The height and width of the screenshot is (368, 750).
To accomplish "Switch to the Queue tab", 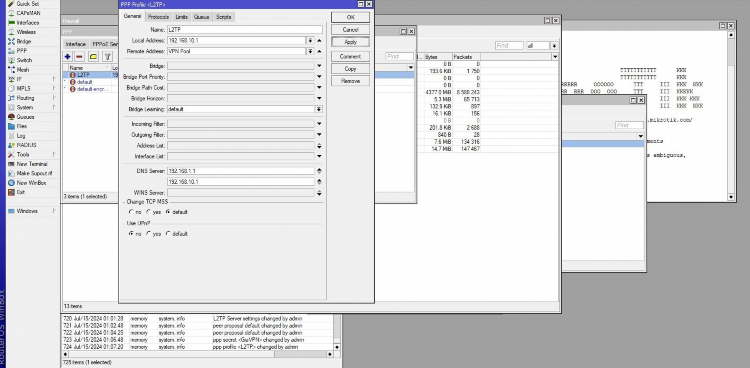I will (201, 17).
